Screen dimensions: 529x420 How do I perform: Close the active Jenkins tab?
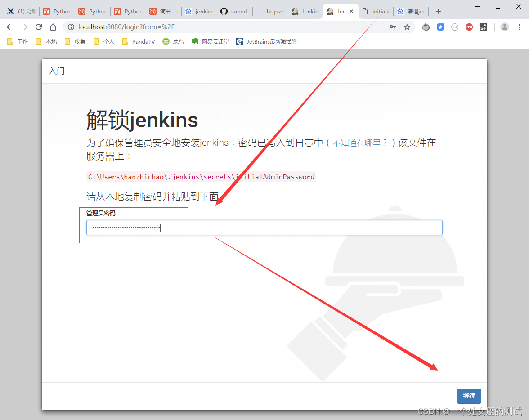click(x=351, y=12)
